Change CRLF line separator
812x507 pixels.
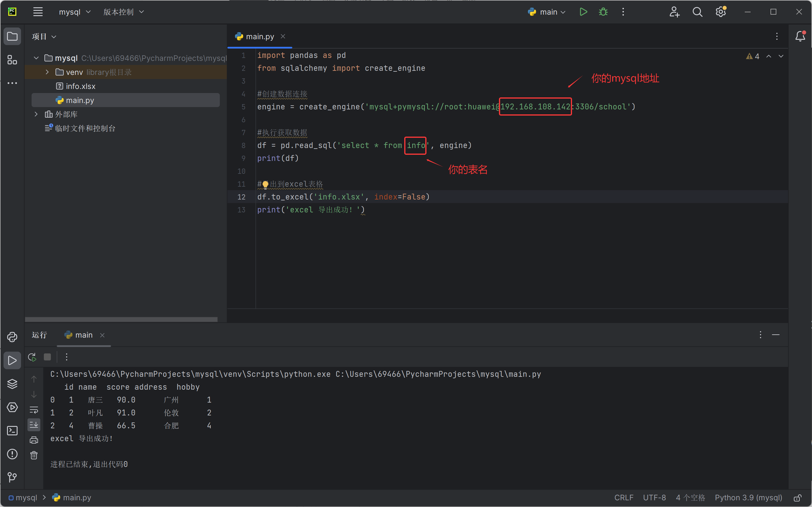624,498
